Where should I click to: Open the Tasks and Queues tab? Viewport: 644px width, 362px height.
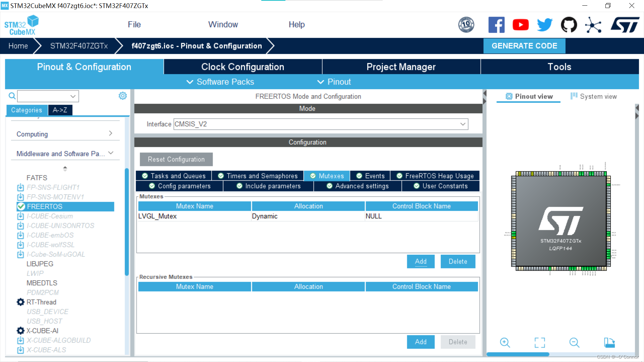tap(174, 176)
